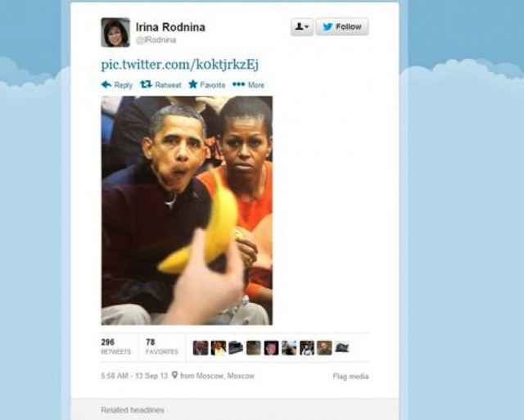524x420 pixels.
Task: Click the tweet timestamp 13 Sep 13
Action: pos(134,376)
